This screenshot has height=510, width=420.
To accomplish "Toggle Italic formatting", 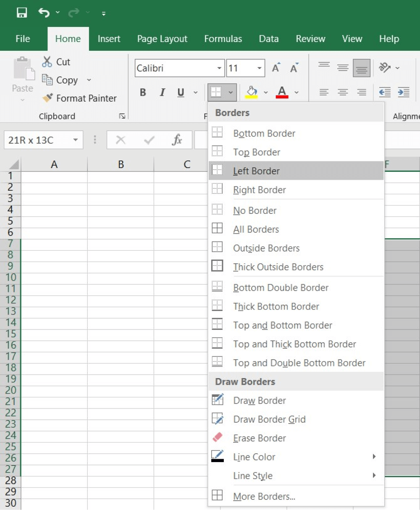I will coord(162,92).
